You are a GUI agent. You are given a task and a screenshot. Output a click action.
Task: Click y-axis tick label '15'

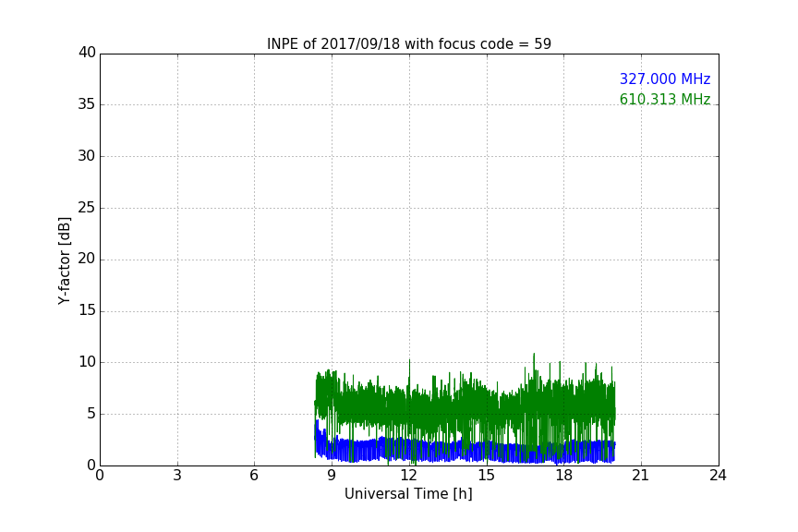pos(87,310)
